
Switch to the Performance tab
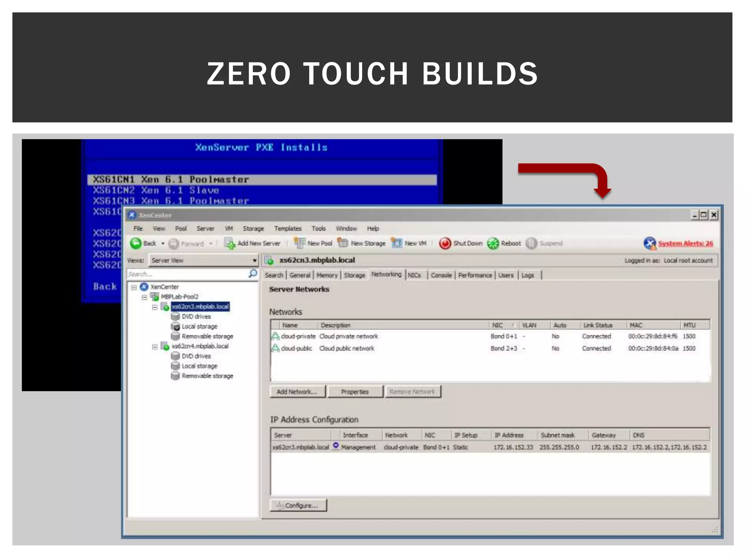475,275
